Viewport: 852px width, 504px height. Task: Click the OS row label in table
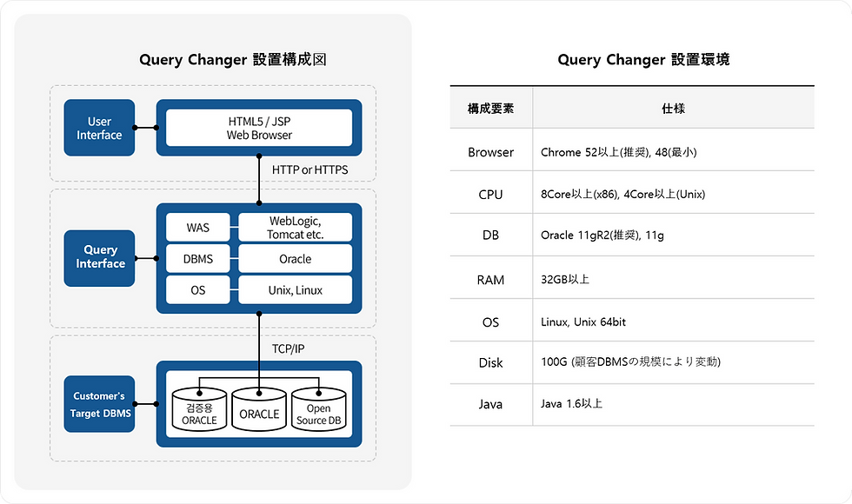pyautogui.click(x=490, y=322)
